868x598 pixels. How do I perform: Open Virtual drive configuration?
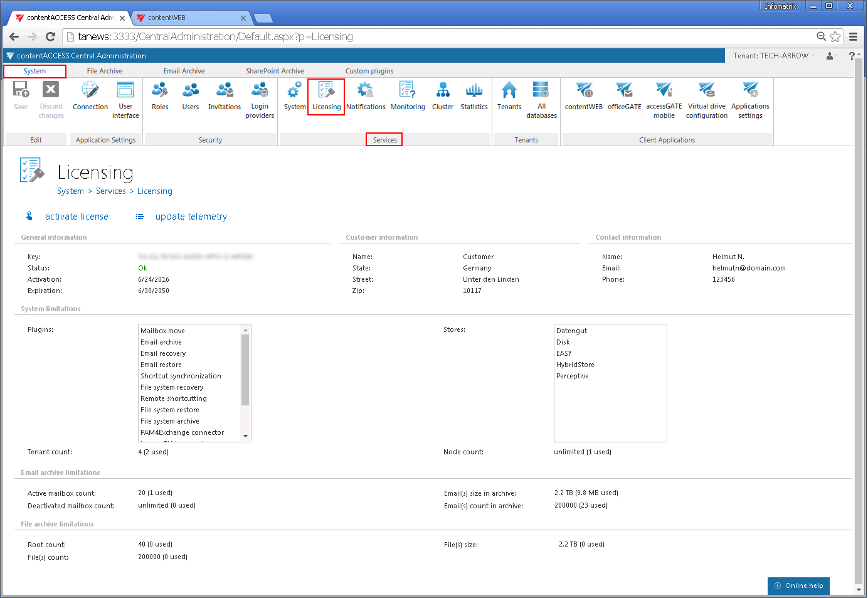point(707,100)
